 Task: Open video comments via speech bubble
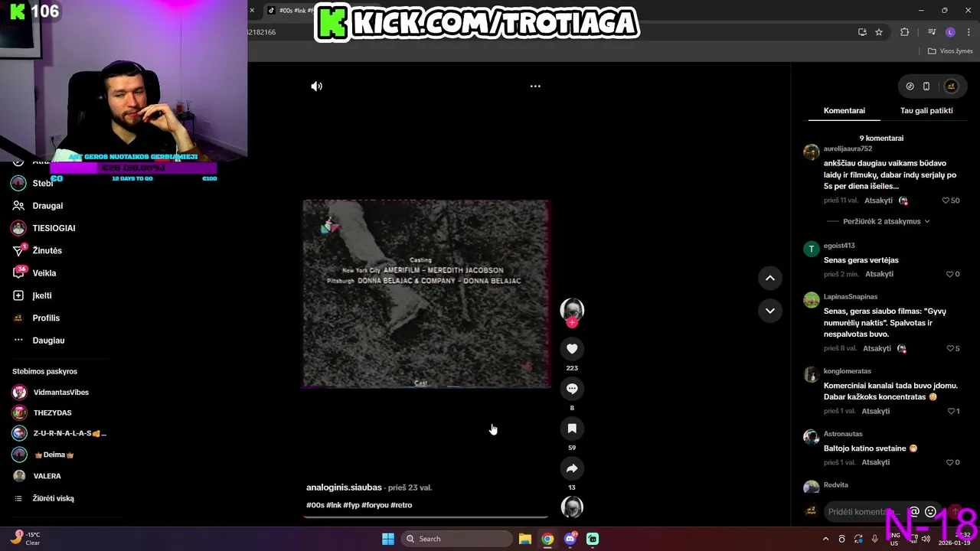(x=572, y=389)
